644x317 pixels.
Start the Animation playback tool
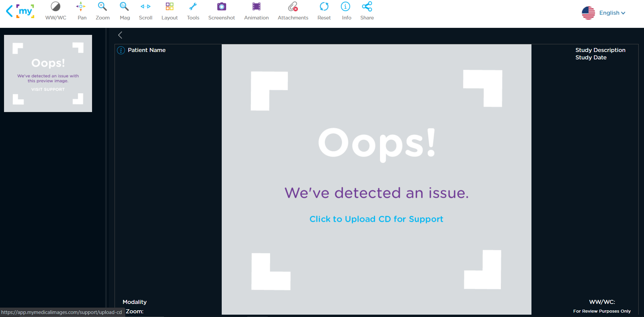256,11
